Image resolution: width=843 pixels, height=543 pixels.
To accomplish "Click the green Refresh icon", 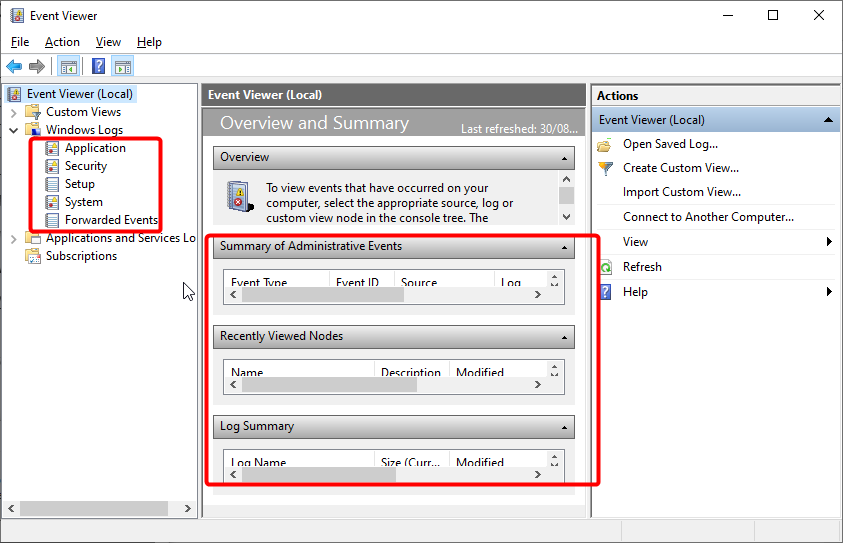I will 606,267.
